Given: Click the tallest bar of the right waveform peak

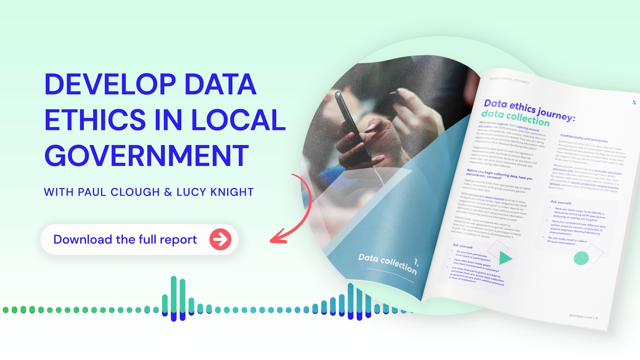Looking at the screenshot, I should pyautogui.click(x=350, y=301).
